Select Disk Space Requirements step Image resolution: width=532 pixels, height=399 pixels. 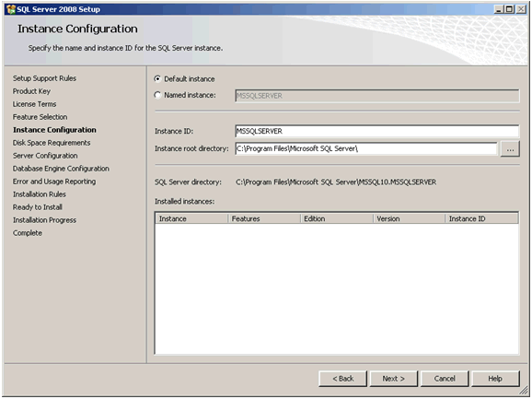(52, 143)
